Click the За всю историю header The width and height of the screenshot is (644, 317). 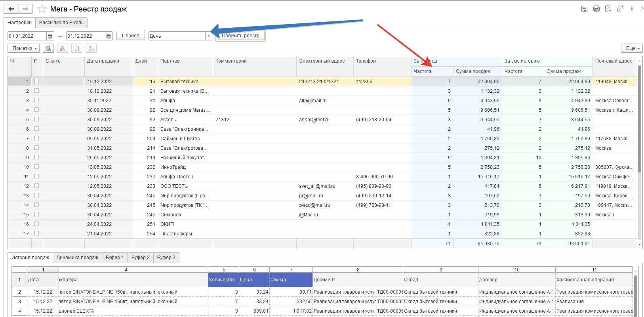coord(547,61)
